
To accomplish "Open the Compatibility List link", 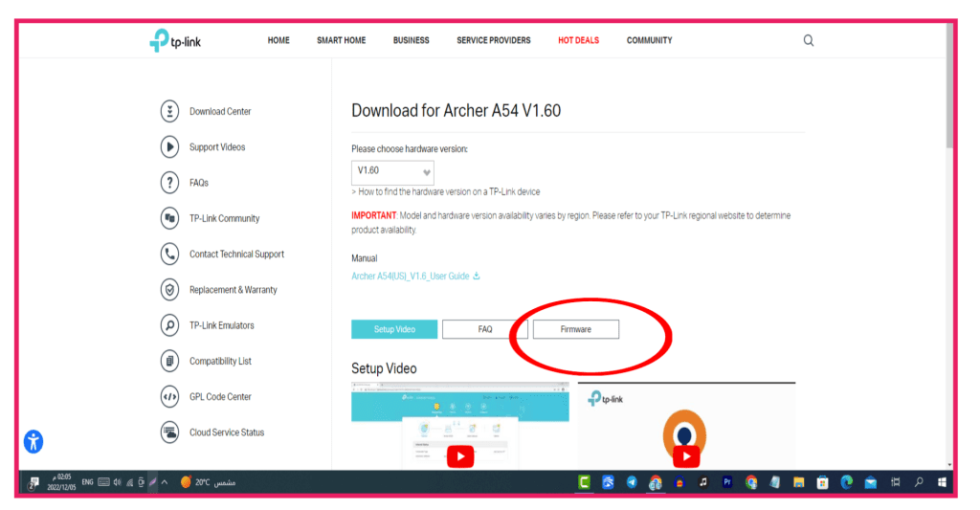I will click(x=221, y=361).
